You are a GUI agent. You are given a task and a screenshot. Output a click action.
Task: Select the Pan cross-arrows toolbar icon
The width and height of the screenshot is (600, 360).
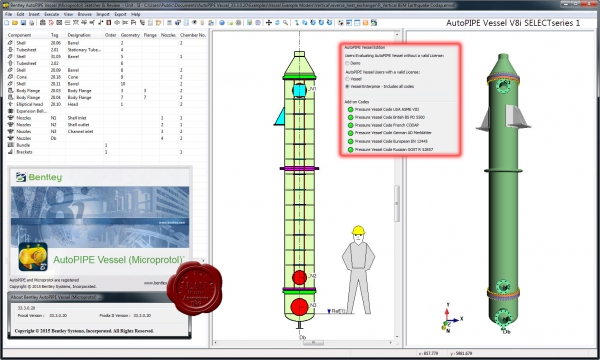coord(269,23)
